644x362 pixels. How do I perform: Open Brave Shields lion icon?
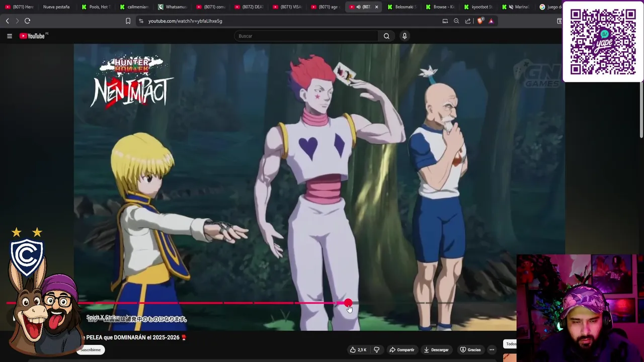point(480,21)
